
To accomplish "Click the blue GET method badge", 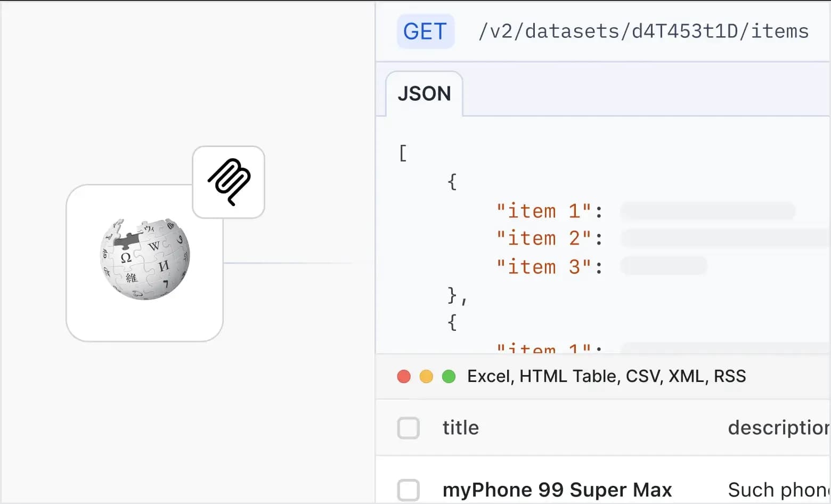I will click(x=425, y=31).
